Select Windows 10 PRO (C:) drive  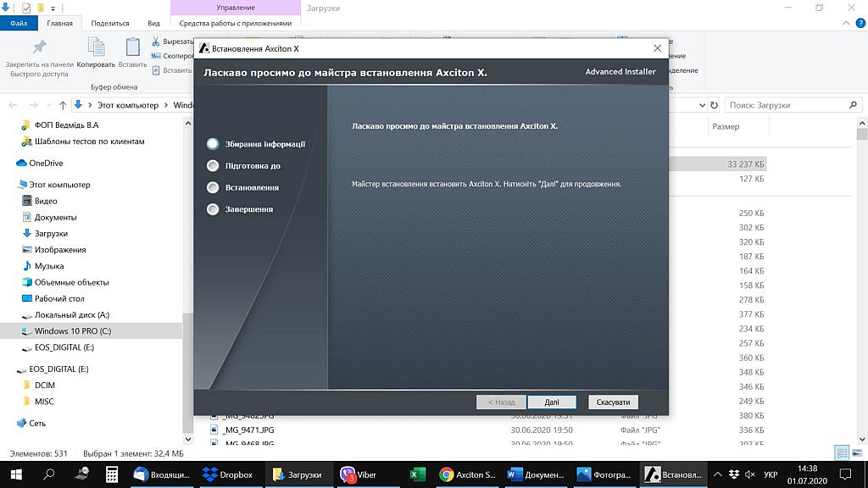click(x=73, y=331)
